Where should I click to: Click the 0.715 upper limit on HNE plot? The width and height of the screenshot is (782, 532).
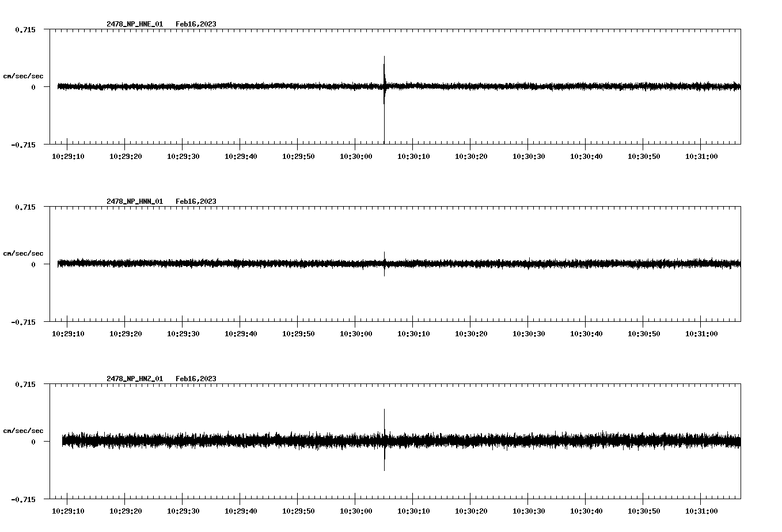(x=25, y=29)
